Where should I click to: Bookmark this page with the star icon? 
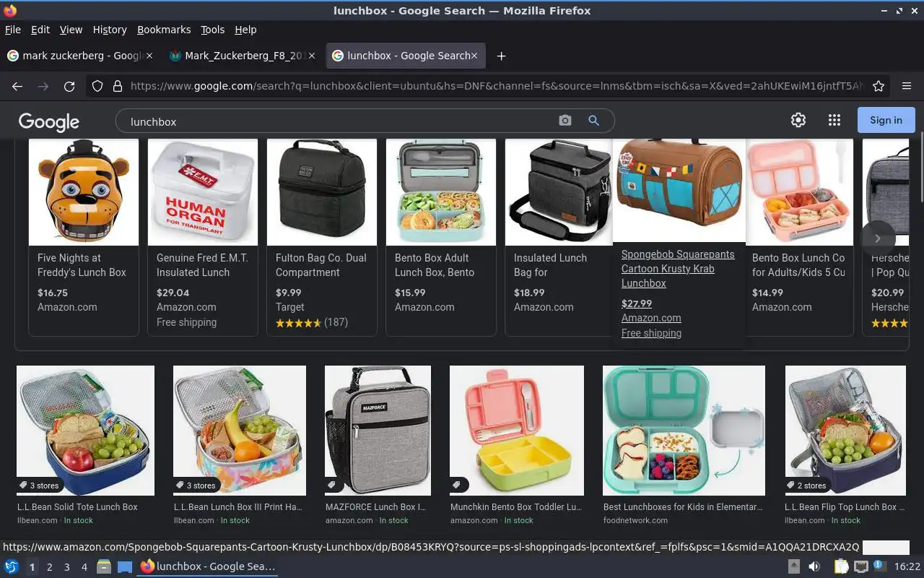(x=879, y=86)
